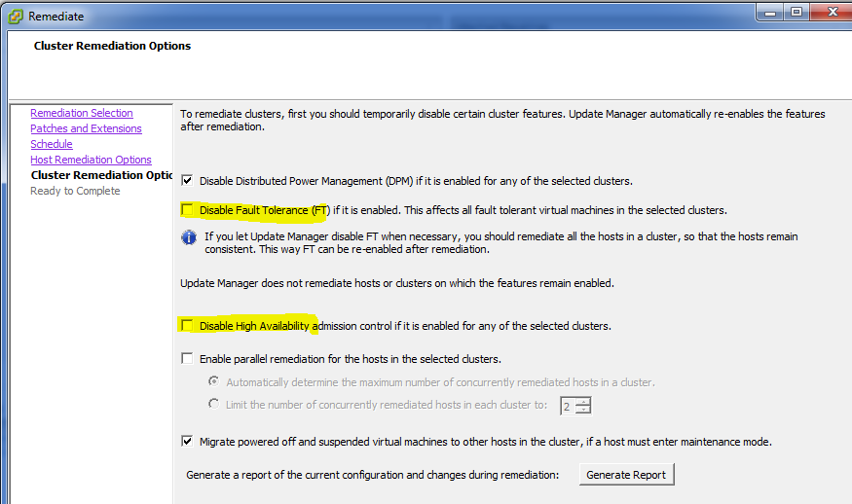This screenshot has height=504, width=852.
Task: Increase concurrent hosts limit with up arrow
Action: 583,402
